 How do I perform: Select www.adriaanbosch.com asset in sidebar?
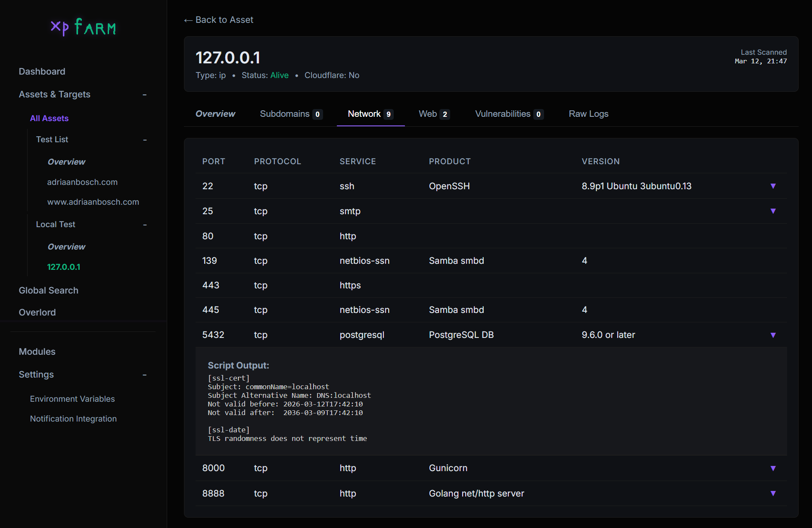(x=93, y=202)
